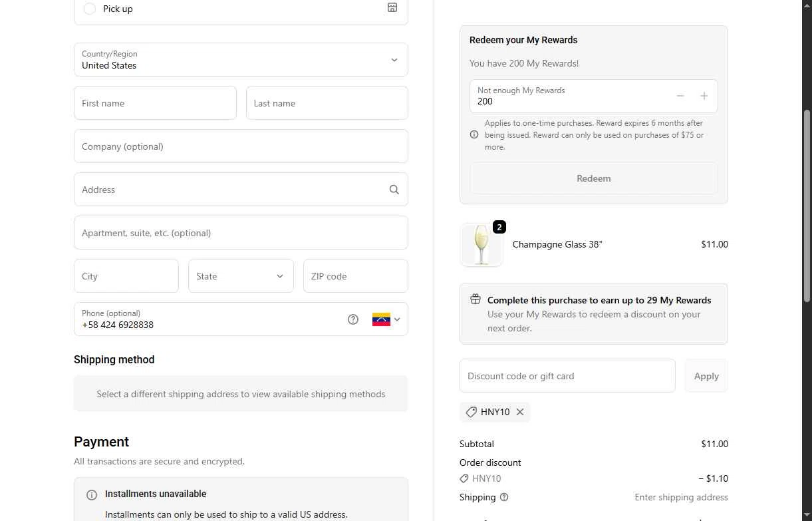
Task: Increase My Rewards amount with plus
Action: tap(704, 96)
